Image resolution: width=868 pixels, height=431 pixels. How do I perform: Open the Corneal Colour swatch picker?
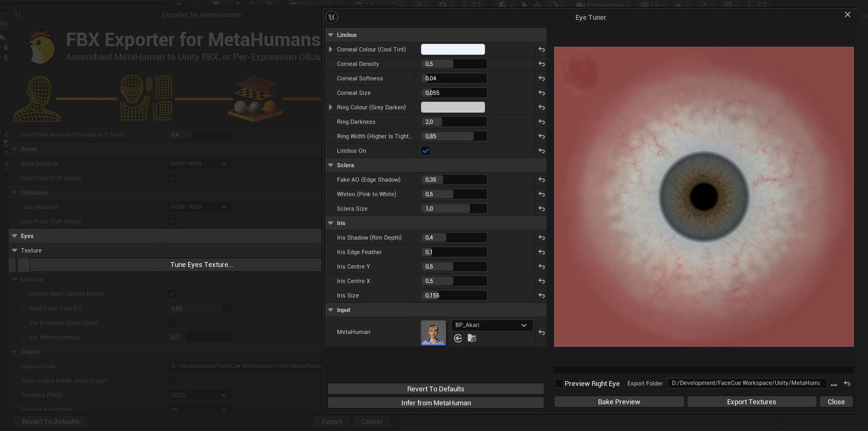(x=453, y=49)
